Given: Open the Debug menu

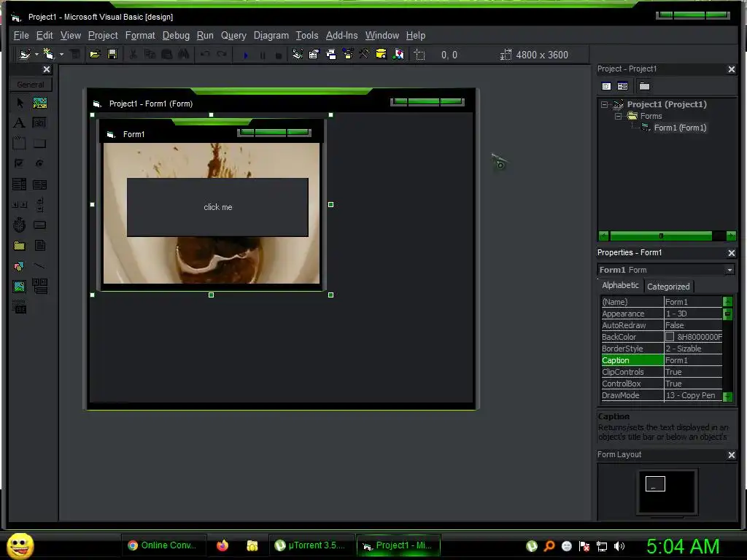Looking at the screenshot, I should (x=176, y=35).
